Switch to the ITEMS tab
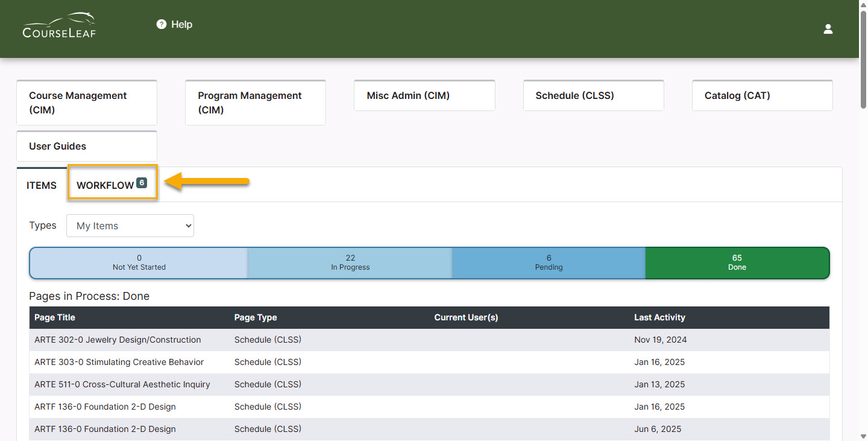The height and width of the screenshot is (441, 868). point(41,185)
